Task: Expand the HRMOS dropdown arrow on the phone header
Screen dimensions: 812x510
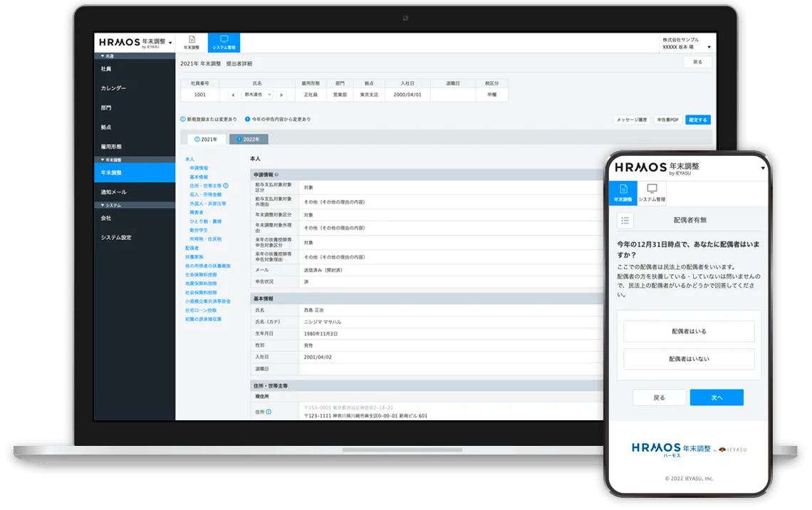Action: click(762, 169)
